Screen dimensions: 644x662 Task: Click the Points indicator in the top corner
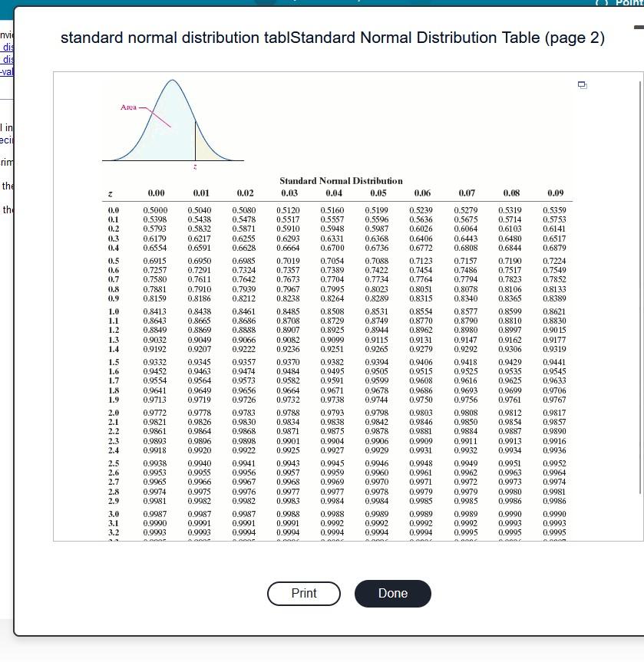click(629, 3)
